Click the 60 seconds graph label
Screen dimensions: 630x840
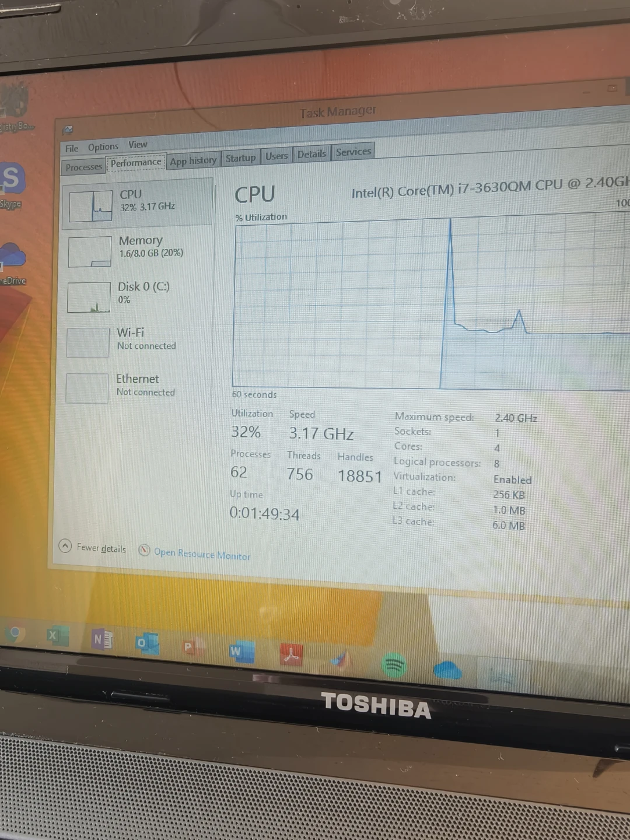254,394
